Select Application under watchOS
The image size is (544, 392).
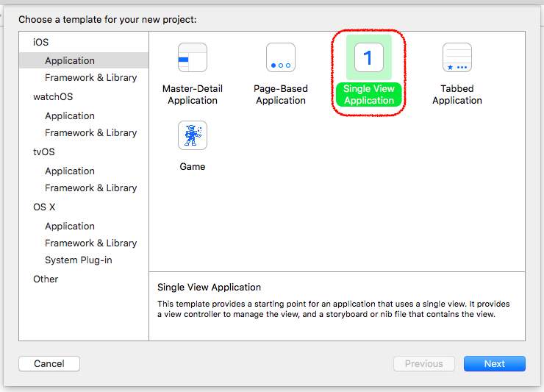(70, 115)
